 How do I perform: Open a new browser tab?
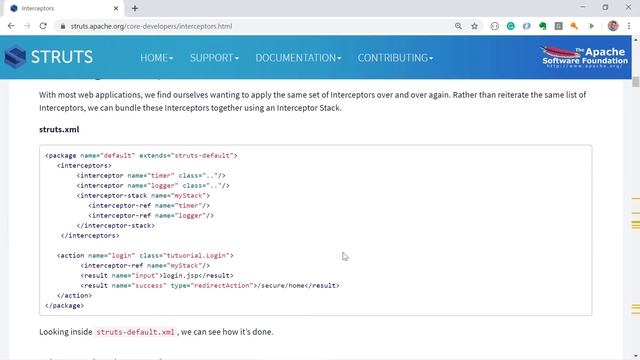[135, 8]
